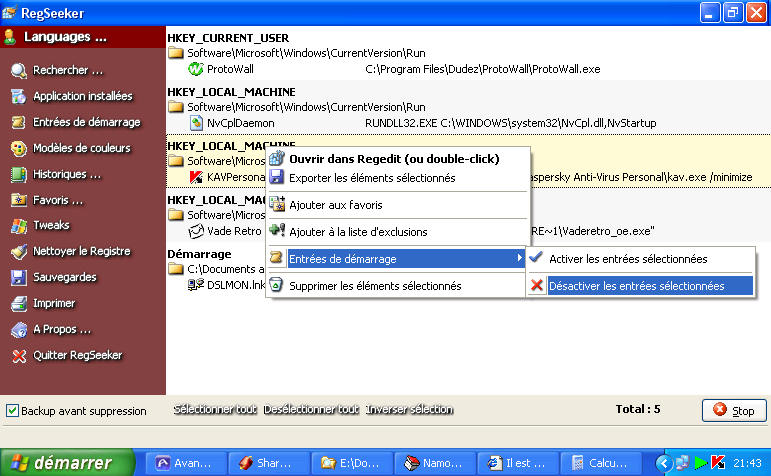Click the Entrées de démarrage sidebar icon

[x=19, y=122]
